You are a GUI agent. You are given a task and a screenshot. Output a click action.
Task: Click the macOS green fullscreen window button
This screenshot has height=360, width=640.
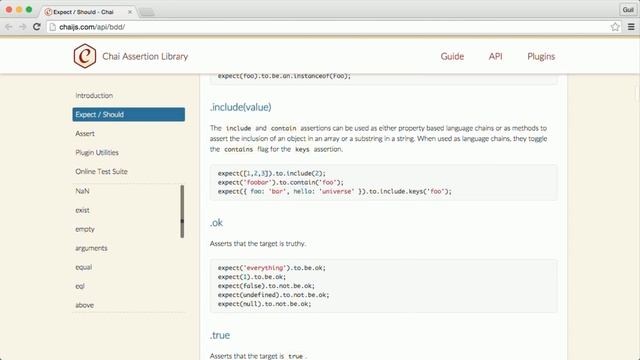coord(29,9)
